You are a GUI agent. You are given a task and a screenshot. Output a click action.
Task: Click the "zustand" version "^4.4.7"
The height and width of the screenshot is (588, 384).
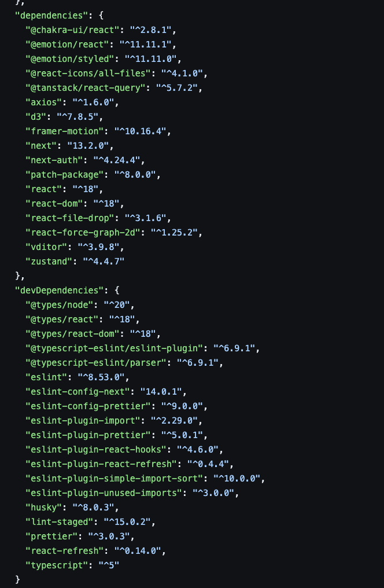[104, 262]
